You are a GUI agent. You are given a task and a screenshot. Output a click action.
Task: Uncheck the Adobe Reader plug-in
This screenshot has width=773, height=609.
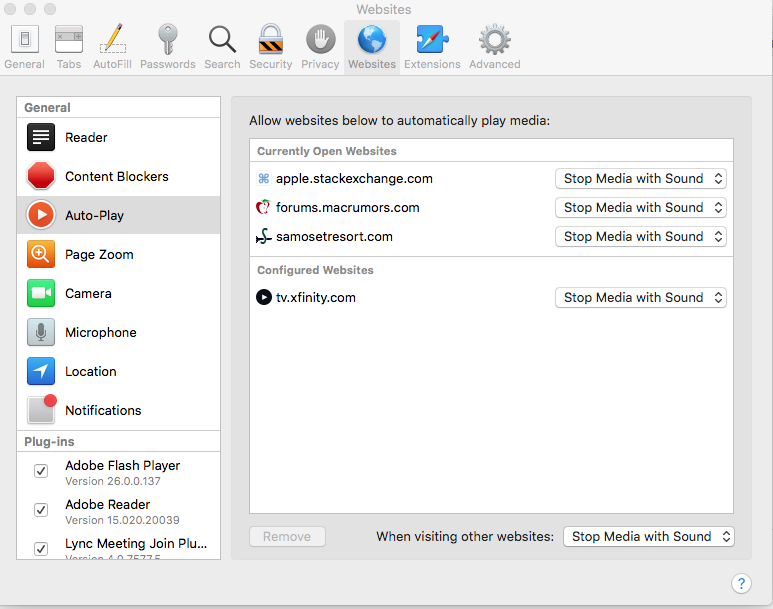coord(41,510)
